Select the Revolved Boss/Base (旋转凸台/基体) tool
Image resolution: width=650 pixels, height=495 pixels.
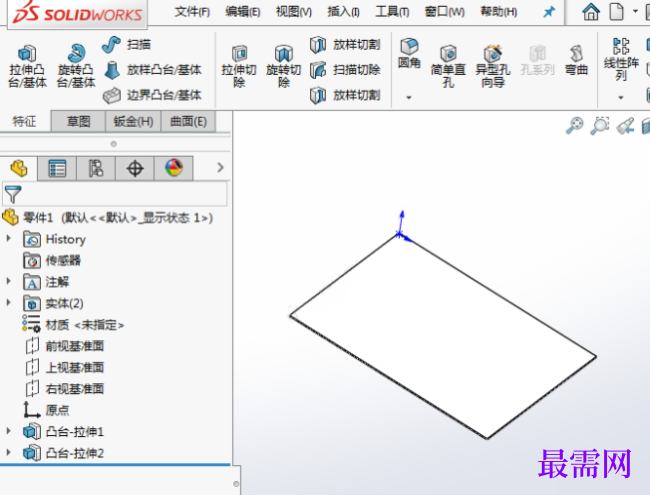point(76,66)
